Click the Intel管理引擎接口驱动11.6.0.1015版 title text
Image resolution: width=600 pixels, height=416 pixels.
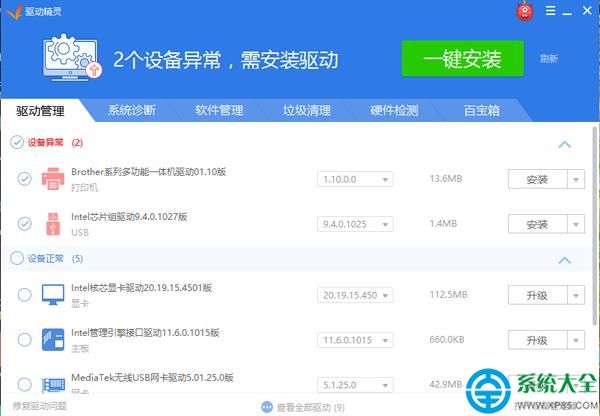145,332
